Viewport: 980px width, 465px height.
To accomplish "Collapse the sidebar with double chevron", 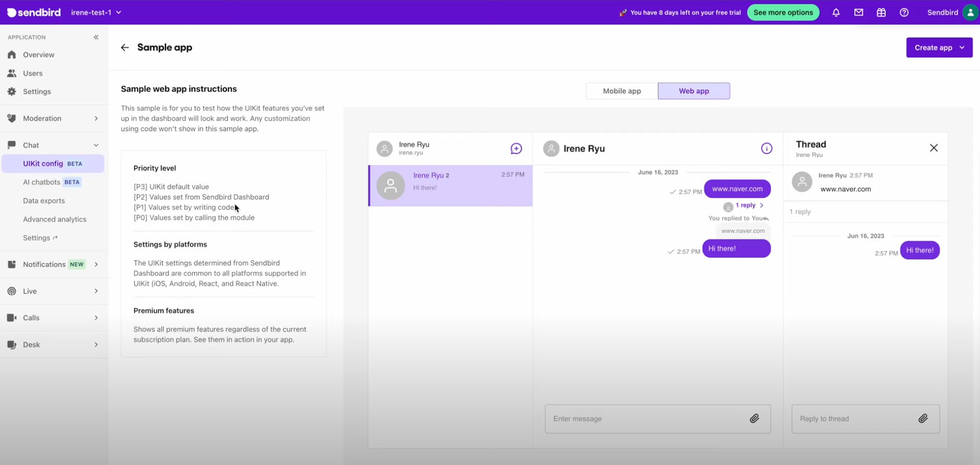I will click(x=96, y=37).
